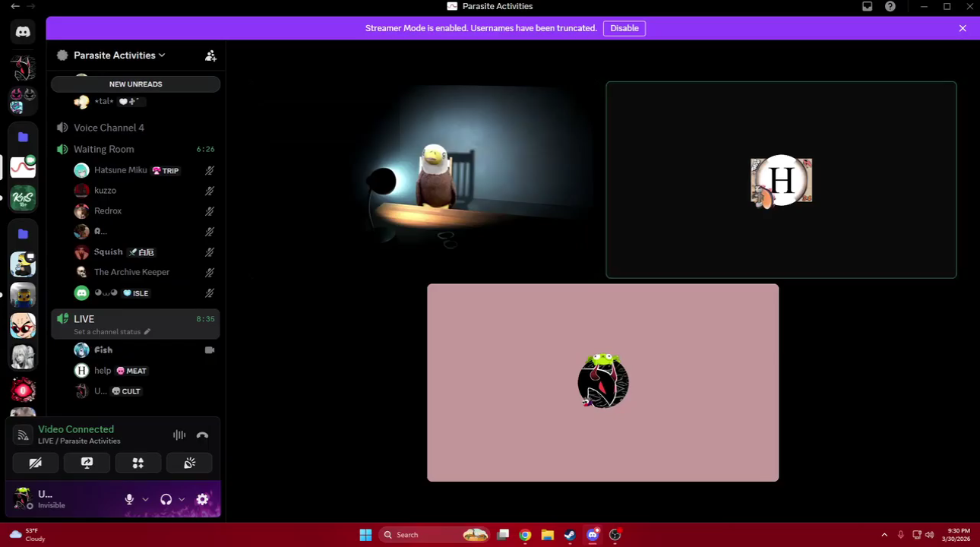Image resolution: width=980 pixels, height=547 pixels.
Task: Expand the Parasite Activities server menu
Action: [120, 55]
